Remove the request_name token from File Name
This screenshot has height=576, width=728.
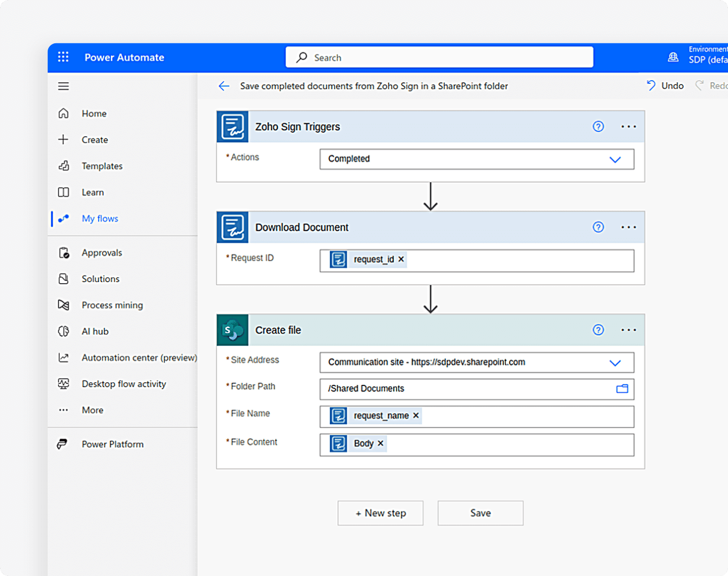click(416, 416)
